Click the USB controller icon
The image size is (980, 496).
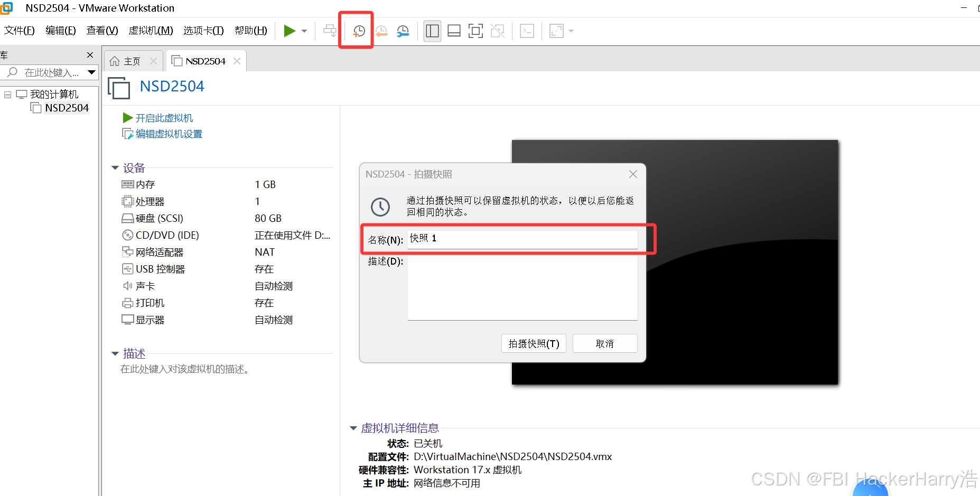[128, 269]
